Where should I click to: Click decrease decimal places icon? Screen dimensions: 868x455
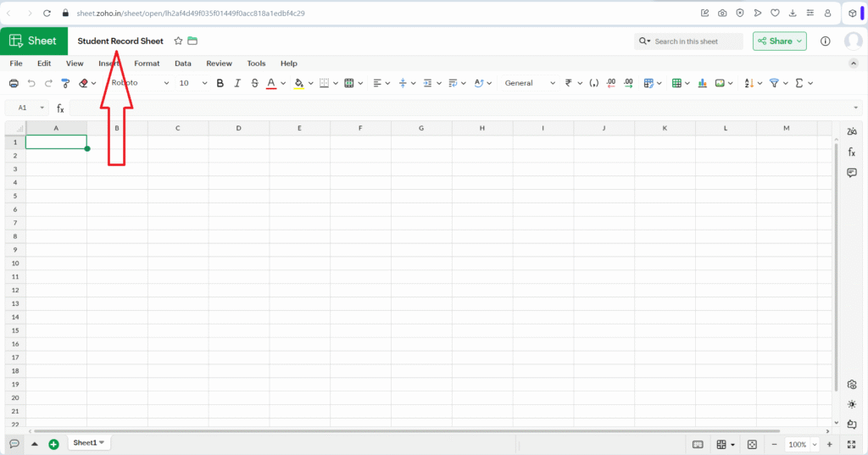(x=611, y=83)
